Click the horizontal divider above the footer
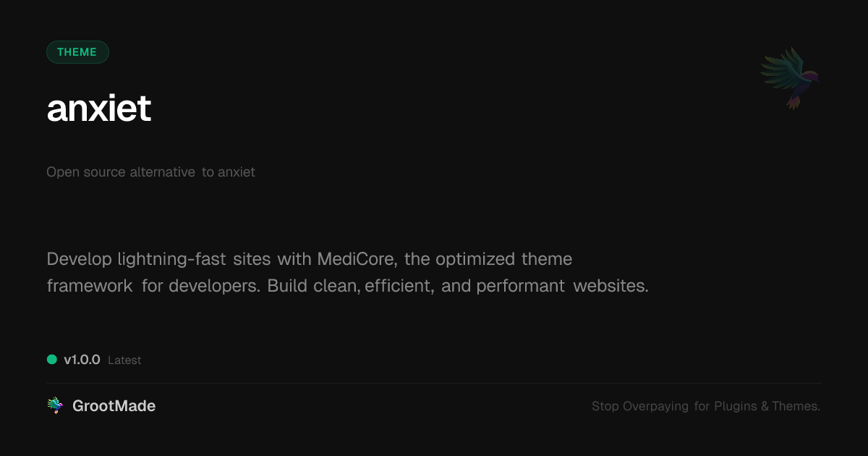Viewport: 868px width, 456px height. pos(434,383)
